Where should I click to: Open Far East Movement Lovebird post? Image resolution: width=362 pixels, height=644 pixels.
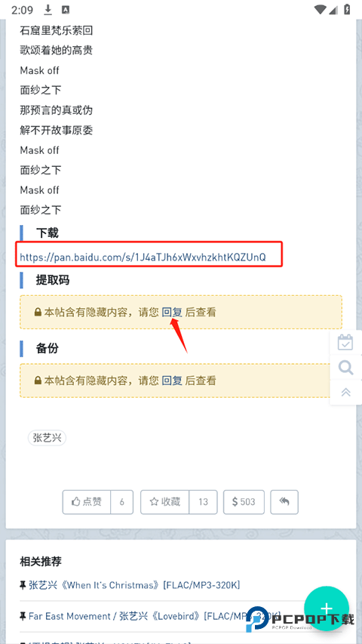(154, 616)
